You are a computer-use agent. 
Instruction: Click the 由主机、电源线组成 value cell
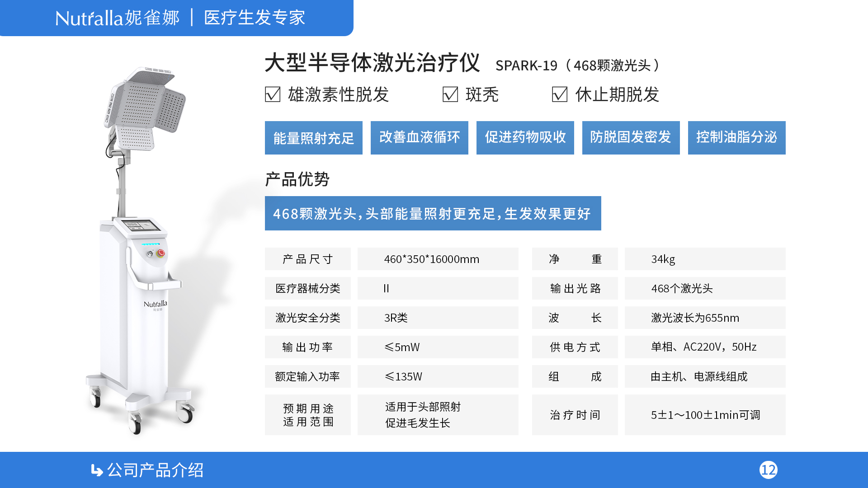point(705,376)
